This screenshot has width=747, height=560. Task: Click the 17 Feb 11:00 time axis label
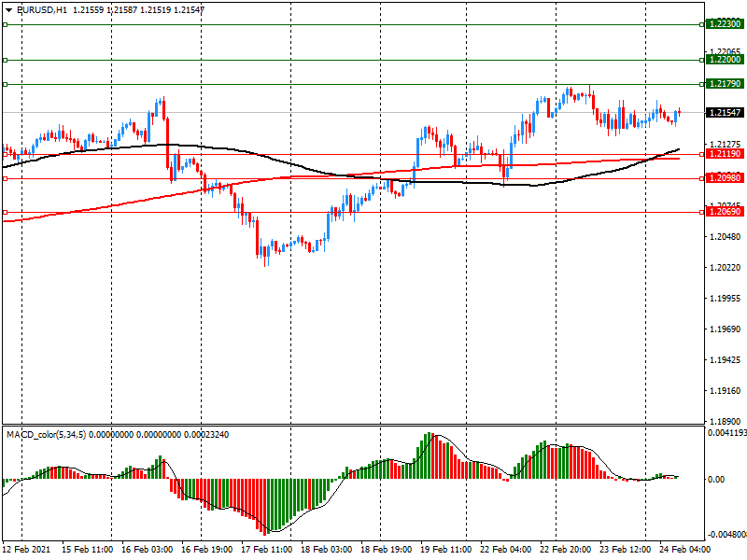267,551
